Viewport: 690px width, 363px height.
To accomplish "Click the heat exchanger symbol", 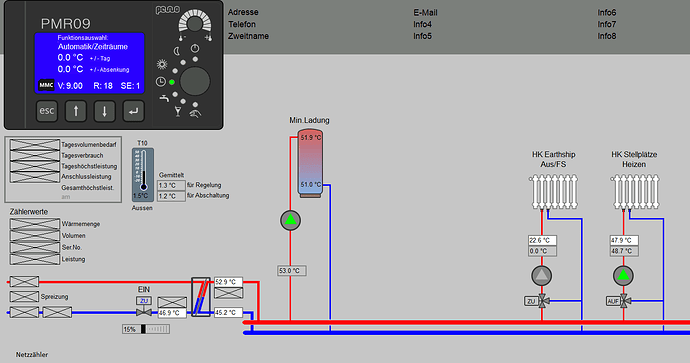I will (x=201, y=297).
